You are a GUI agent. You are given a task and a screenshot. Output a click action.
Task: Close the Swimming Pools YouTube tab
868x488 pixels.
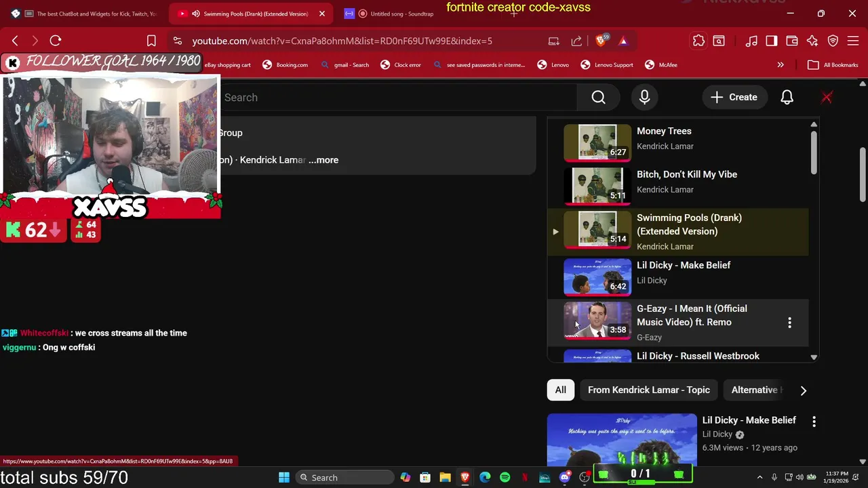coord(322,14)
